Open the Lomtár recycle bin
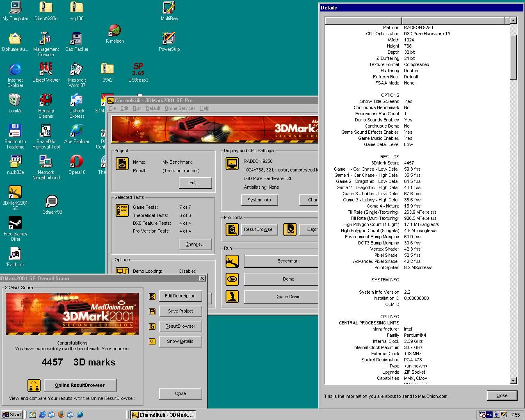Viewport: 525px width, 420px height. pyautogui.click(x=15, y=103)
